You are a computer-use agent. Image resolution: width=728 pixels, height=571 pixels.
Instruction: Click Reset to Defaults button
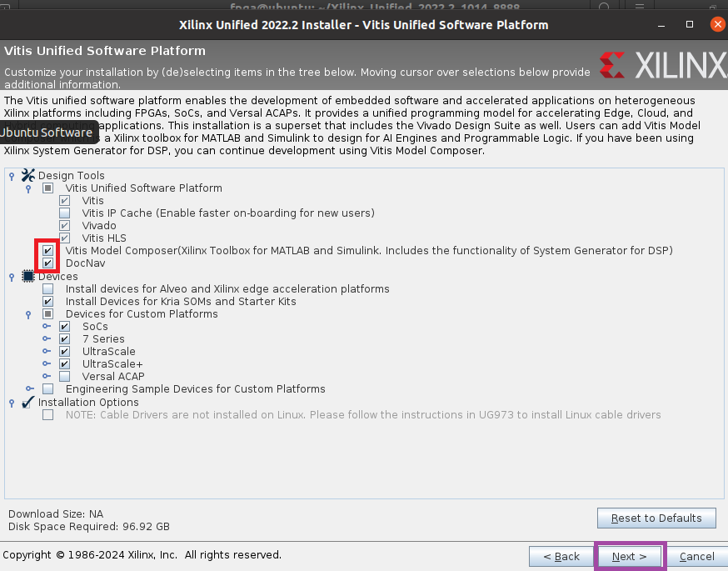point(656,518)
